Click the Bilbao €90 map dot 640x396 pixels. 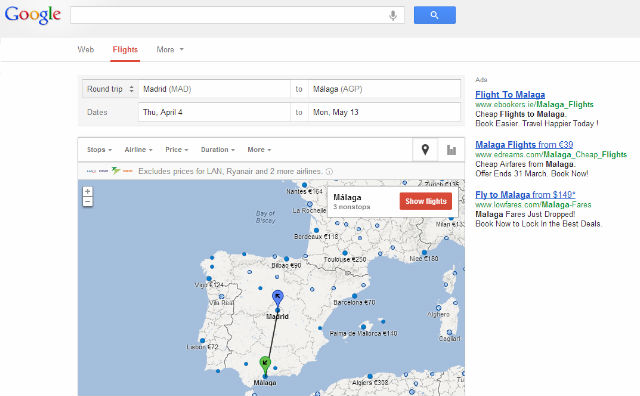click(287, 259)
